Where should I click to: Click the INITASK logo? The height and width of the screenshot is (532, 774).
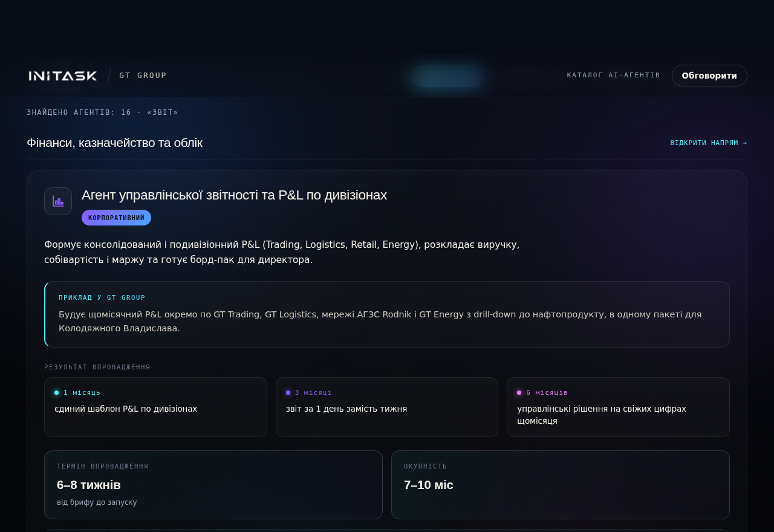pyautogui.click(x=63, y=76)
